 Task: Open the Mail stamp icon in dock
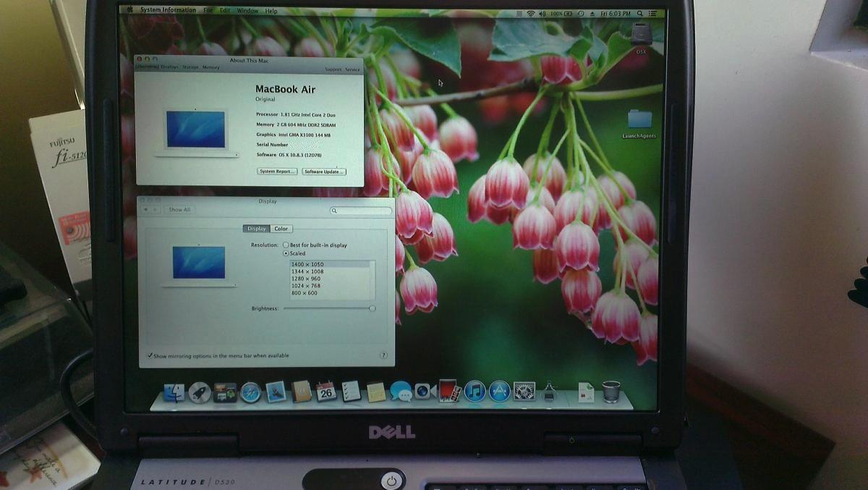click(x=276, y=392)
